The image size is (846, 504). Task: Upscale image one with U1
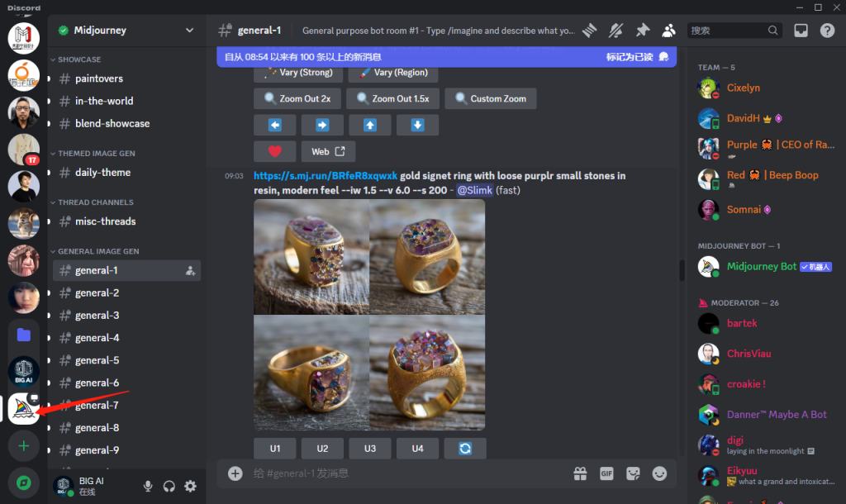click(274, 449)
